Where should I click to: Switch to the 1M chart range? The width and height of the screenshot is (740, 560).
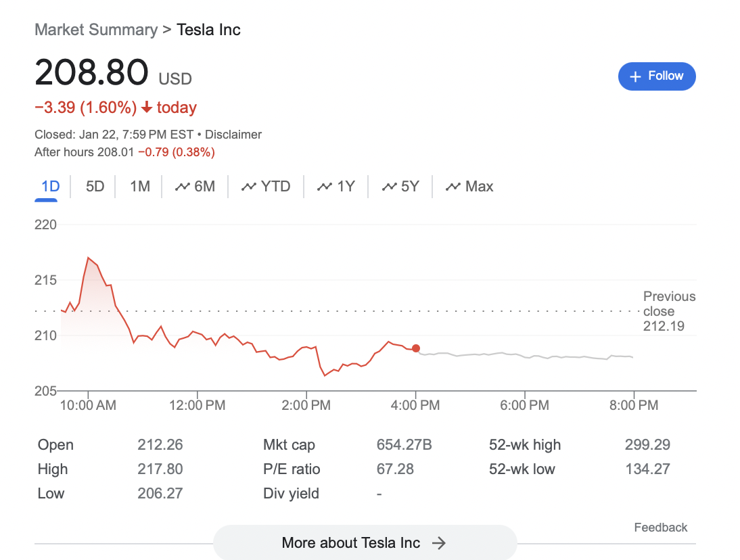(139, 187)
